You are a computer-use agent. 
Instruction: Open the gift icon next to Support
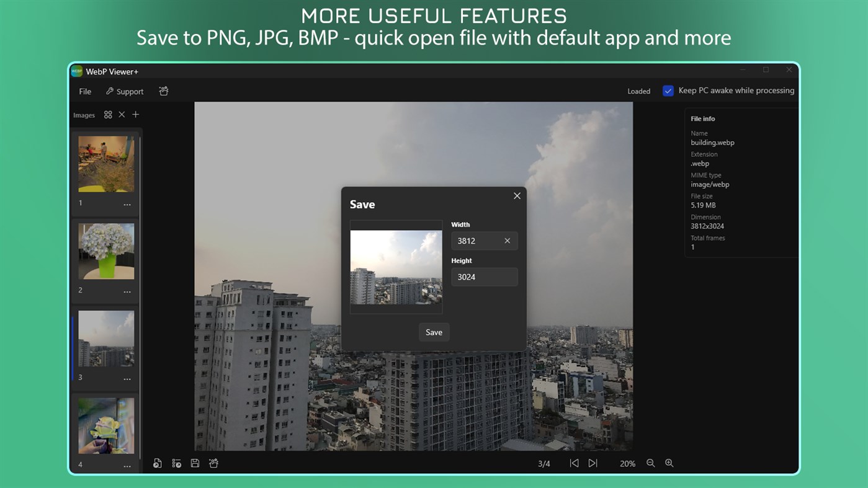[x=163, y=91]
